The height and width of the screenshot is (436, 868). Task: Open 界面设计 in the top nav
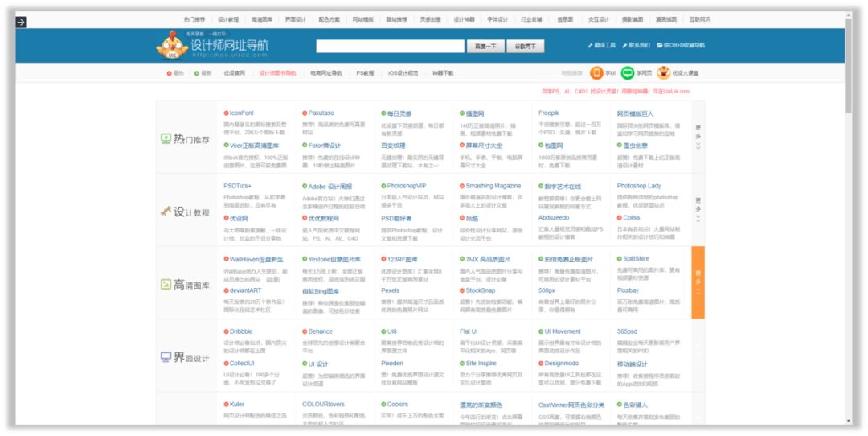tap(296, 19)
